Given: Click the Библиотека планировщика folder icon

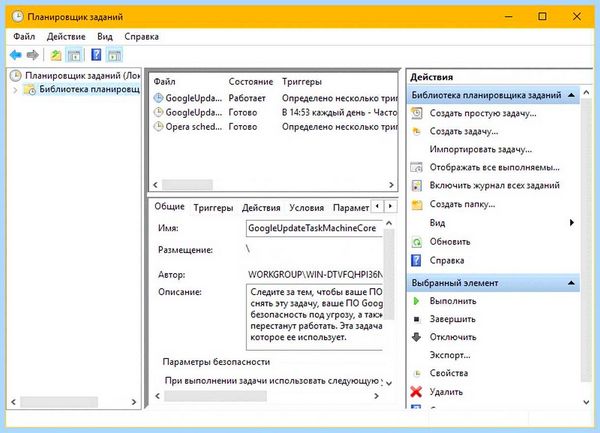Looking at the screenshot, I should point(29,90).
